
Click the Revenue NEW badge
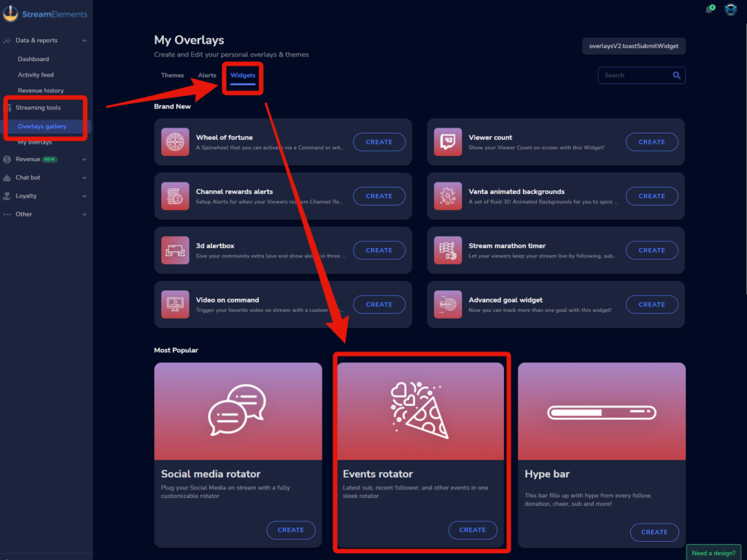pos(50,160)
